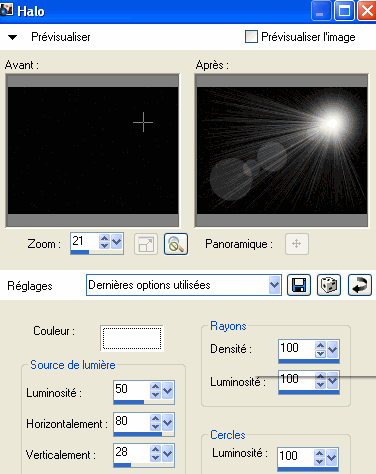Viewport: 376px width, 474px height.
Task: Click the Cercles Luminosité value field
Action: 296,456
